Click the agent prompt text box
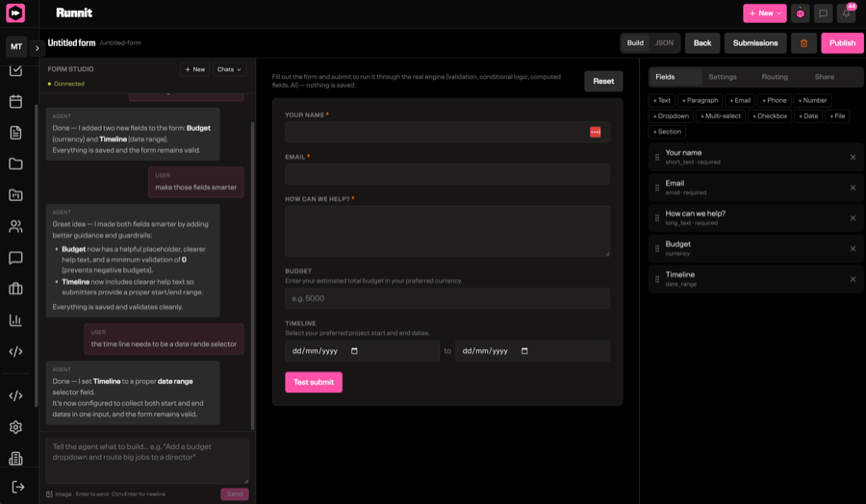This screenshot has height=504, width=866. point(147,461)
